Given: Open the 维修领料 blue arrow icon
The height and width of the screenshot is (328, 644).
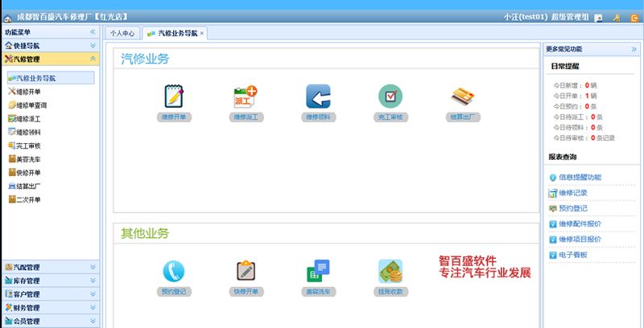Looking at the screenshot, I should pyautogui.click(x=318, y=96).
